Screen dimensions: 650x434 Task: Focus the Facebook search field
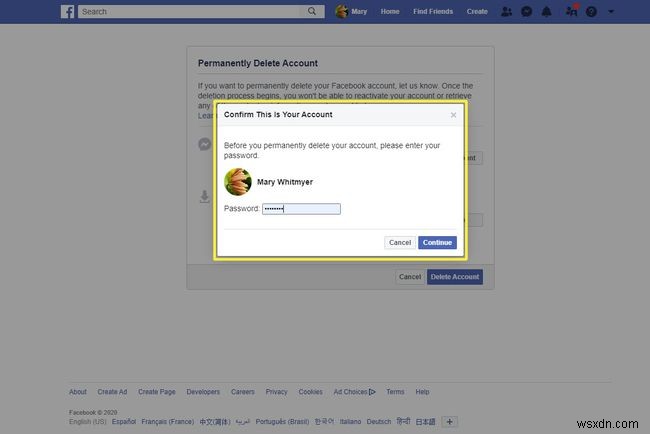tap(189, 12)
